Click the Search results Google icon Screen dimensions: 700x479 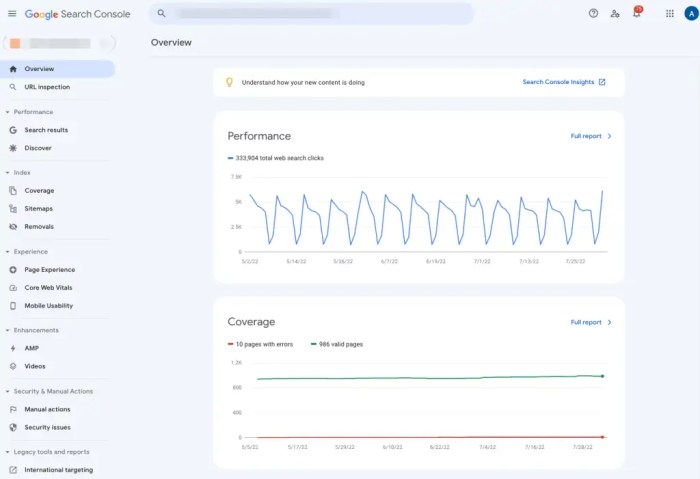[x=13, y=130]
